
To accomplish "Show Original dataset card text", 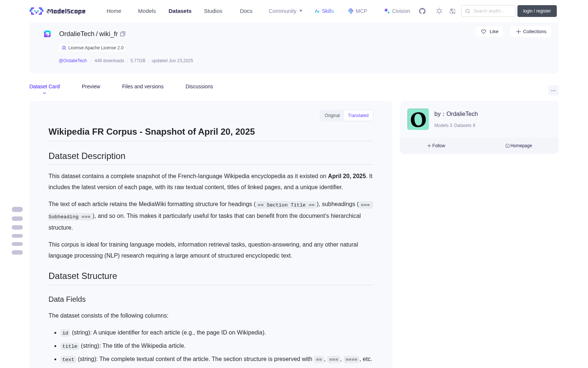I will 332,116.
